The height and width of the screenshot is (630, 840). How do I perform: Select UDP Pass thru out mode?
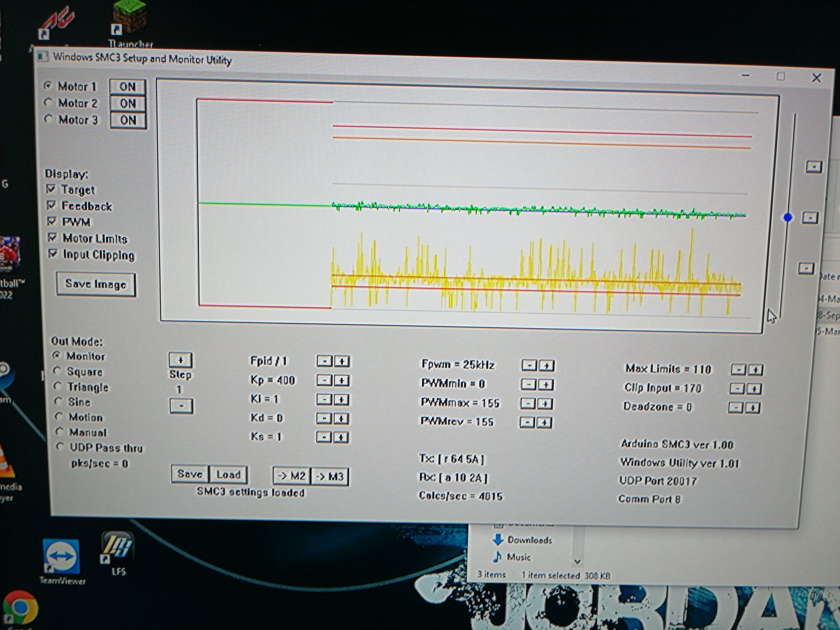[60, 447]
